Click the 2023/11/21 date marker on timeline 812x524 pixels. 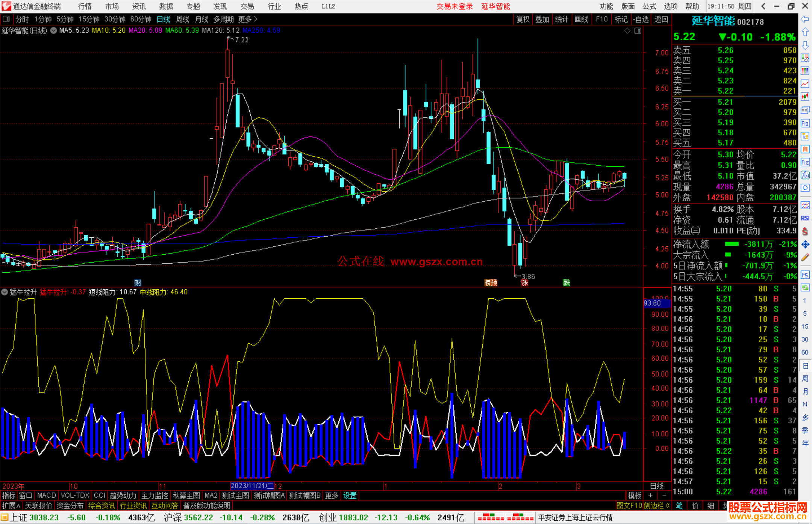[x=252, y=486]
